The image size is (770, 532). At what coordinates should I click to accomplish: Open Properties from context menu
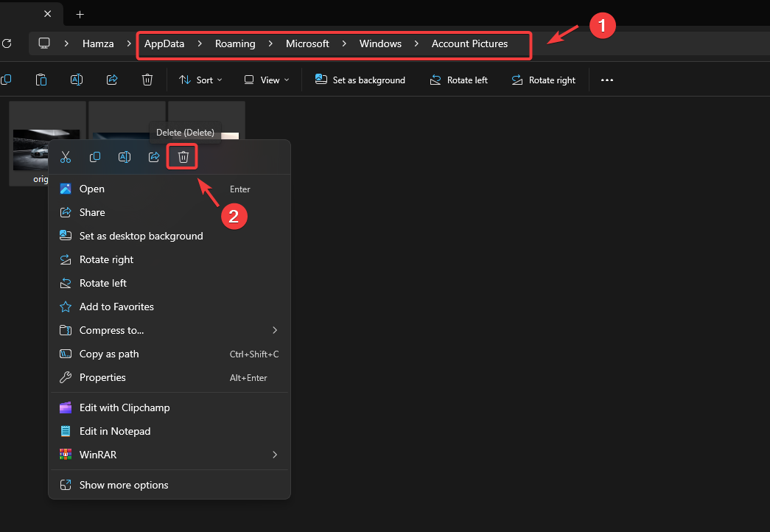click(x=169, y=378)
